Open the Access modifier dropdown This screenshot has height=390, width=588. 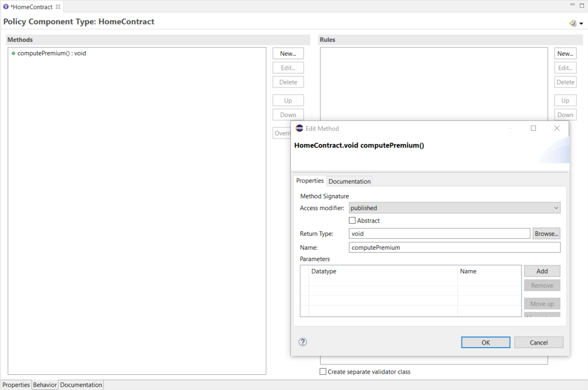pos(556,208)
